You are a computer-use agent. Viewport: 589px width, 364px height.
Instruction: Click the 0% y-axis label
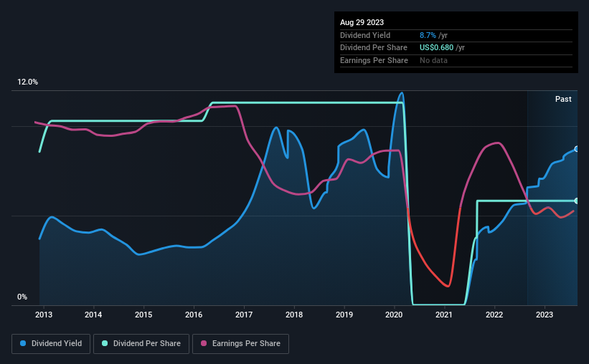(x=22, y=297)
